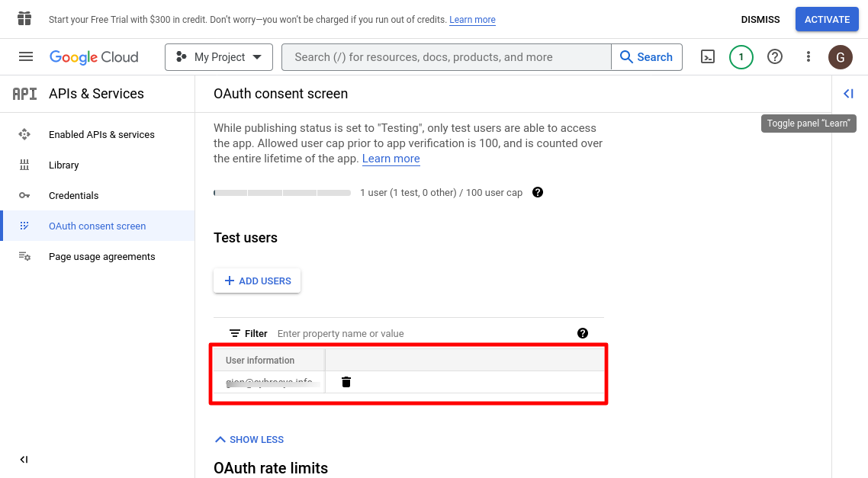Click the help icon beside the filter
Image resolution: width=868 pixels, height=478 pixels.
[x=583, y=333]
